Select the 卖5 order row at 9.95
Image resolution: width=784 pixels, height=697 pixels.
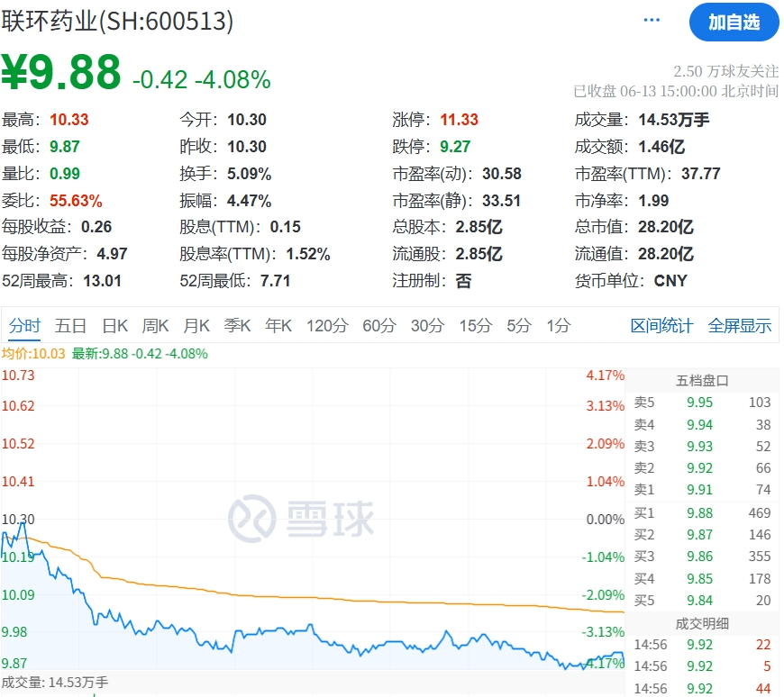702,403
